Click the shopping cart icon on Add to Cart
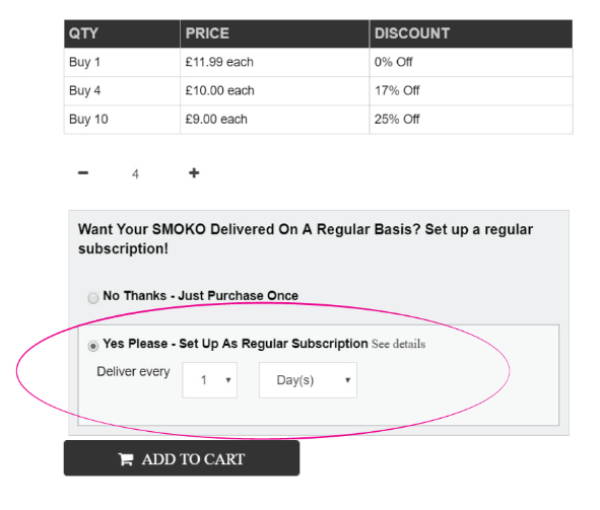This screenshot has width=600, height=510. click(x=126, y=459)
